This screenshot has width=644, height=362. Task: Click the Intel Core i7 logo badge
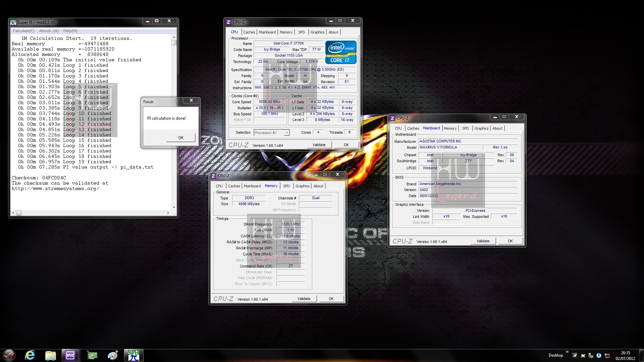click(x=340, y=52)
